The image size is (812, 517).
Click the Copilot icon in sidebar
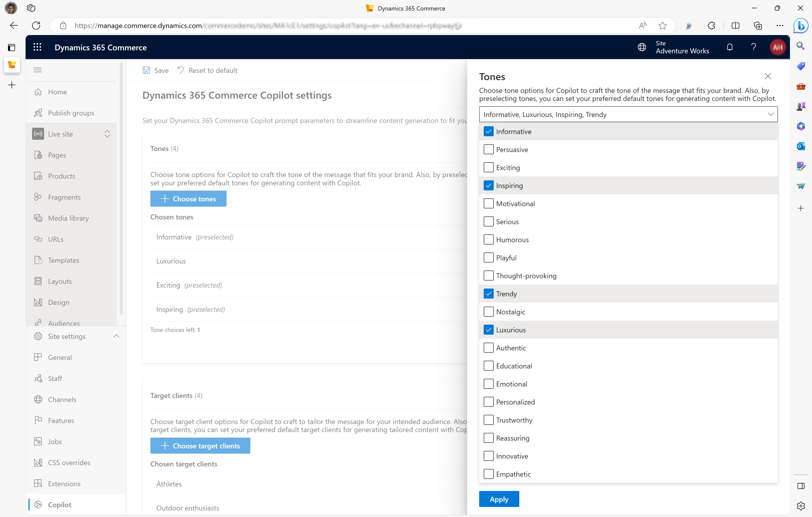(x=39, y=504)
